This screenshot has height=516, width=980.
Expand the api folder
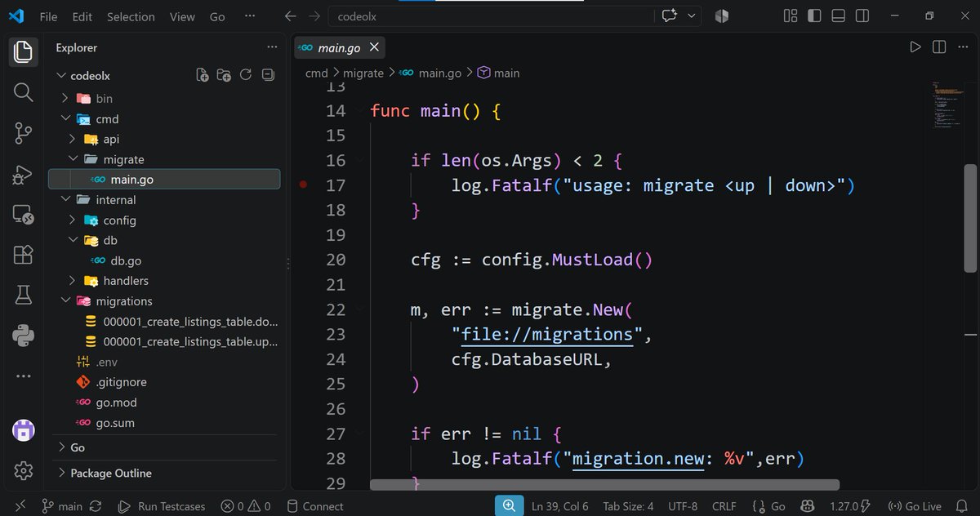pos(73,140)
